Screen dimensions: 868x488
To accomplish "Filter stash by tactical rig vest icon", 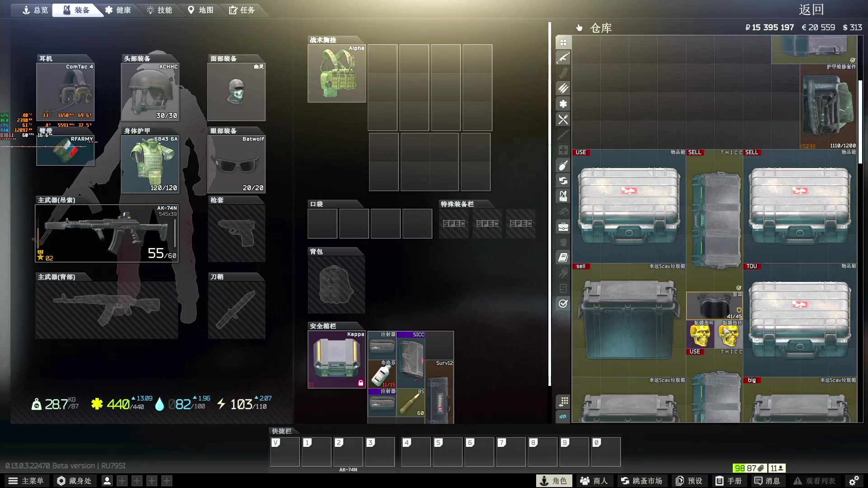I will [x=563, y=196].
